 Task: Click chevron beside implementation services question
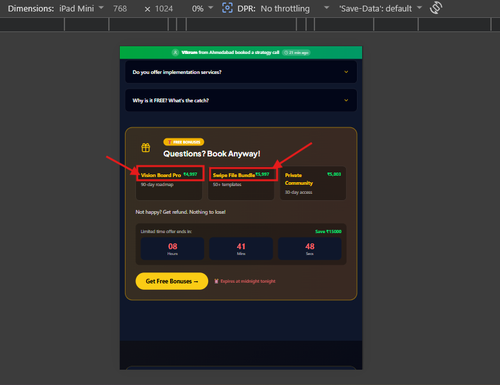(x=346, y=72)
